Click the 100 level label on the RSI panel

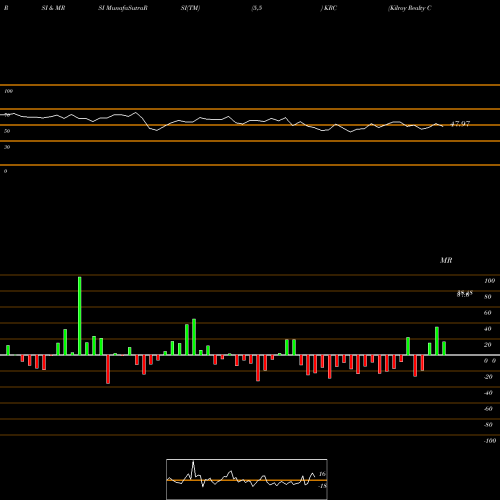point(8,91)
